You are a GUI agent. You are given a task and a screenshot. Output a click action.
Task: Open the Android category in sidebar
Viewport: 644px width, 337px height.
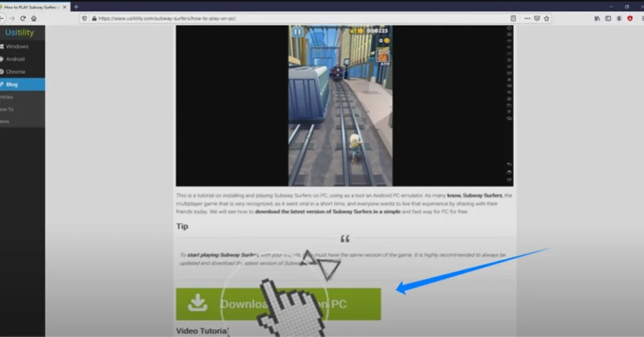(x=23, y=59)
